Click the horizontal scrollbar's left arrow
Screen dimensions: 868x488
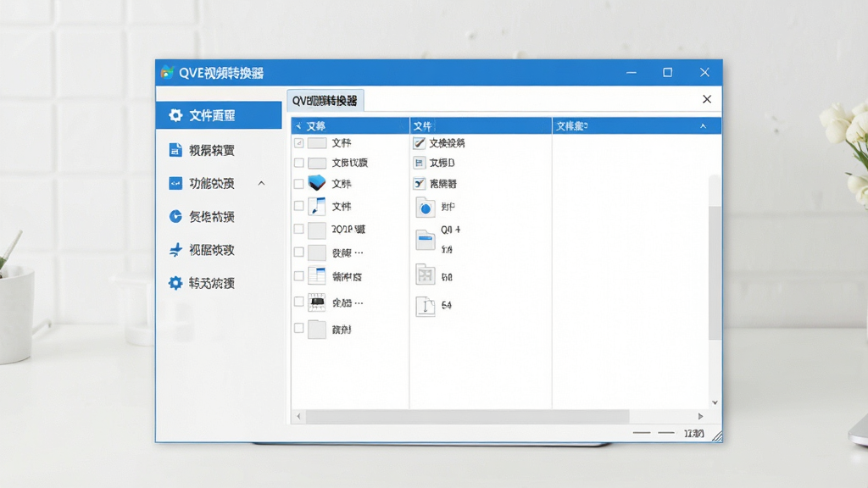coord(299,416)
